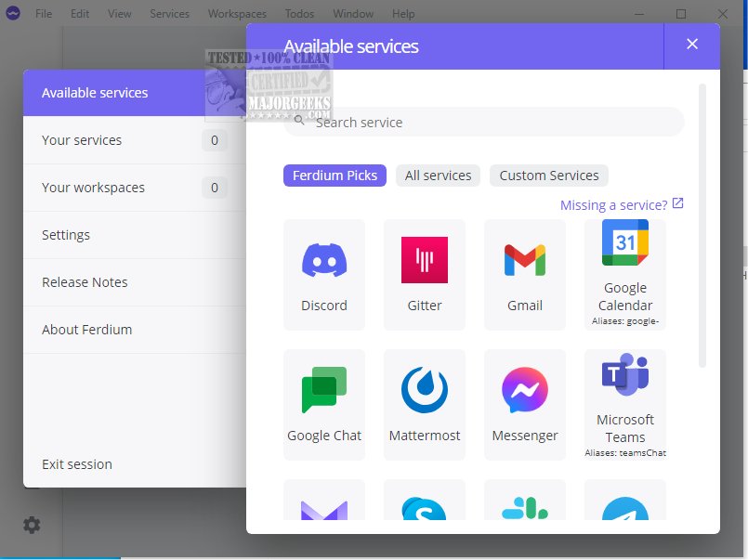Click the services list scrollbar

tap(702, 226)
